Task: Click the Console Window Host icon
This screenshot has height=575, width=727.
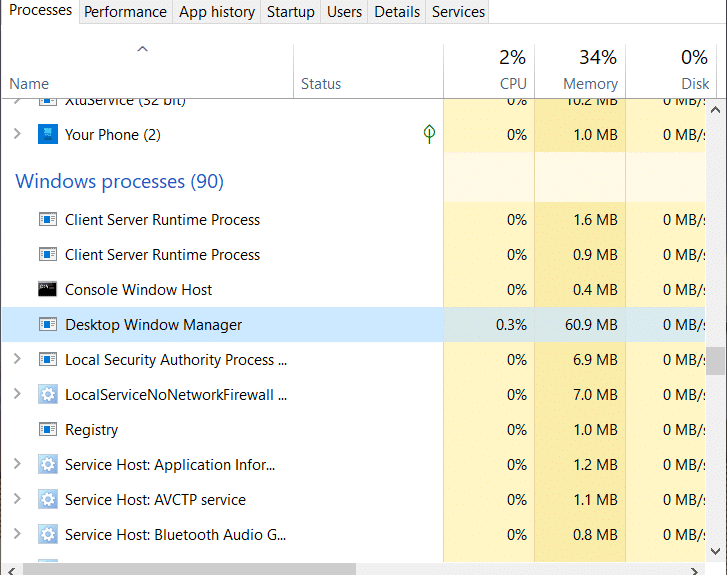Action: 47,290
